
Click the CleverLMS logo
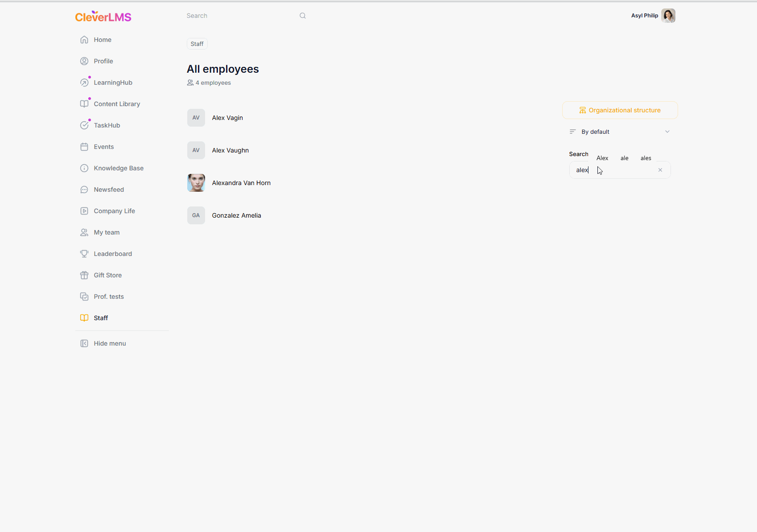(x=103, y=16)
